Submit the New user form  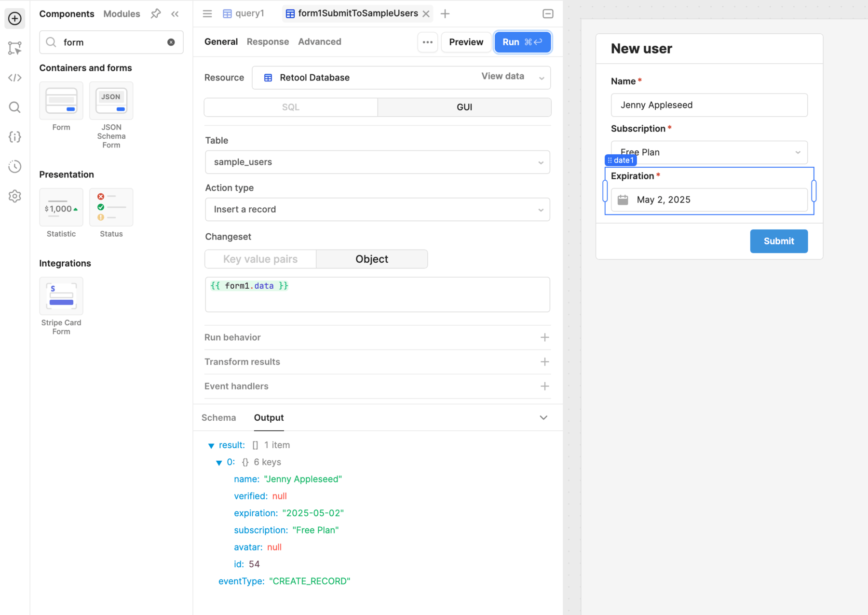[x=779, y=241]
